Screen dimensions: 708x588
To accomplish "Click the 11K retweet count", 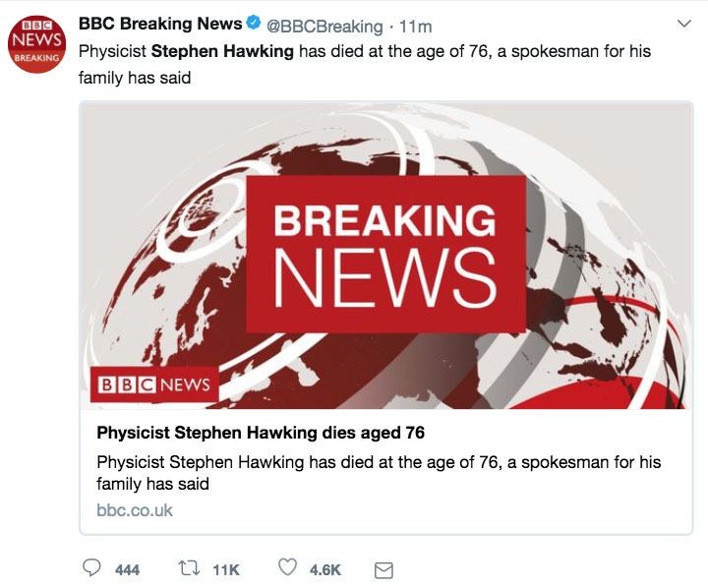I will pos(226,569).
